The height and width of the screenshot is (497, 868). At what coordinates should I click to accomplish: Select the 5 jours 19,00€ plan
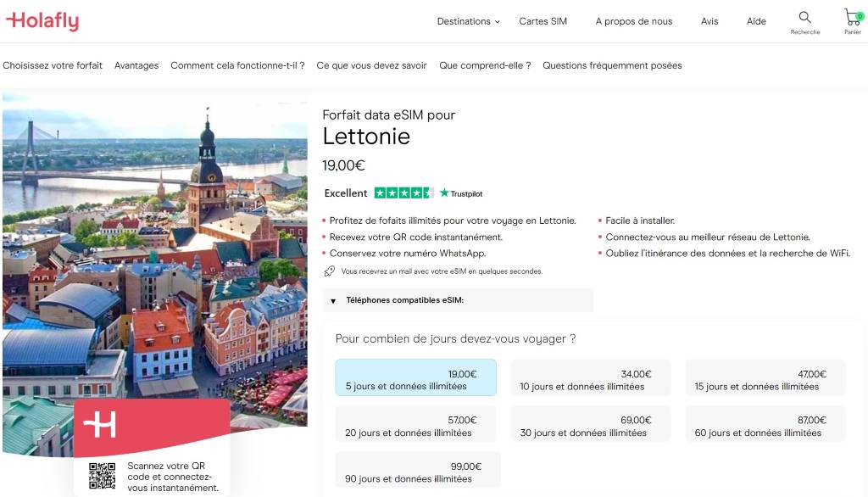[415, 378]
